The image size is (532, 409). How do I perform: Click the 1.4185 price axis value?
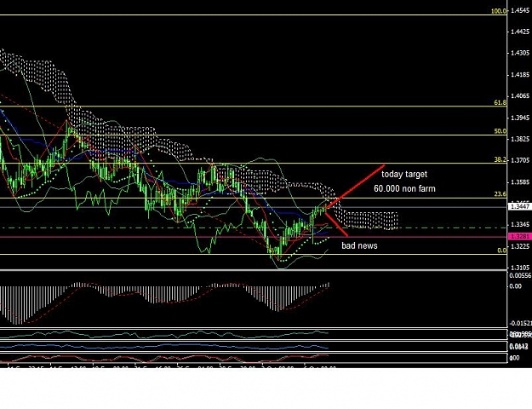[520, 75]
